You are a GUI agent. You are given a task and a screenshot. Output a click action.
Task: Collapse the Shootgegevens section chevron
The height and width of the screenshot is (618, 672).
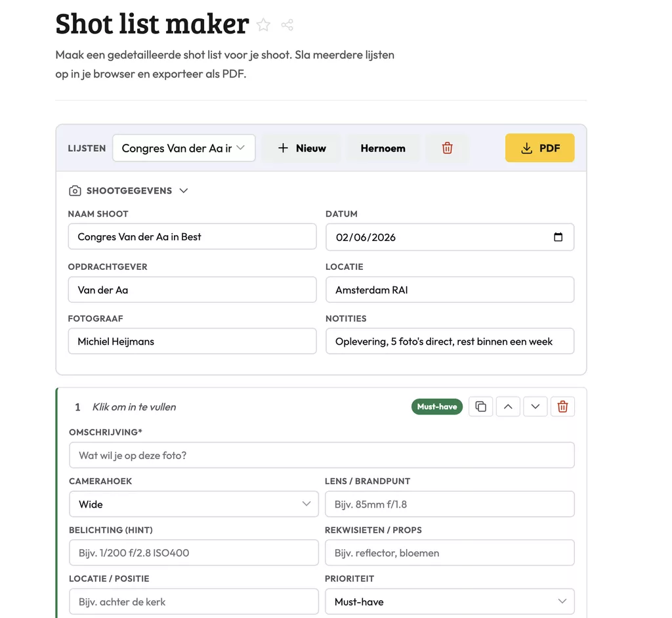click(184, 190)
